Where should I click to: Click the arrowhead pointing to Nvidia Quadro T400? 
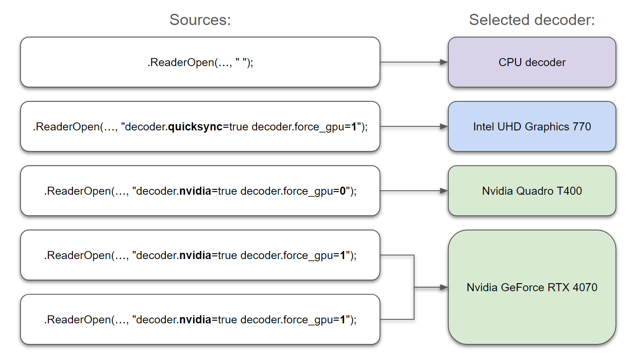[x=443, y=191]
